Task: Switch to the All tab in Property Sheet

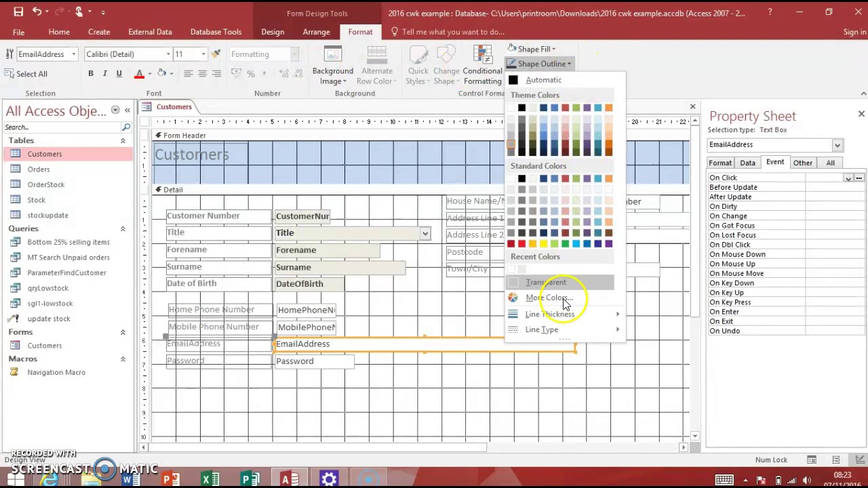Action: click(830, 163)
